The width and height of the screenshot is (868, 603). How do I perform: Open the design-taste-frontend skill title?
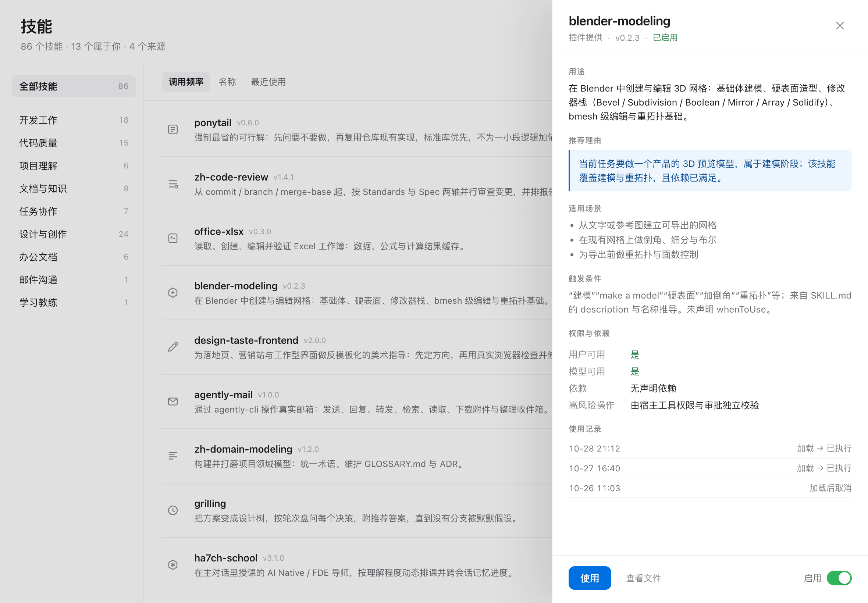click(246, 340)
